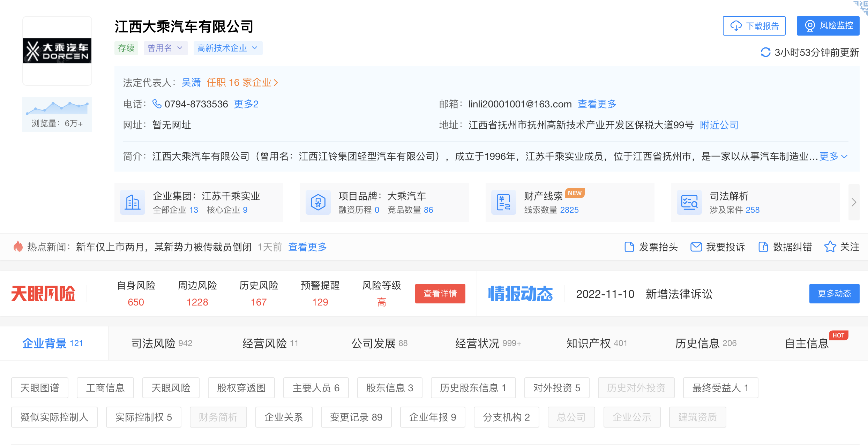This screenshot has height=445, width=868.
Task: Switch to 经营状况 tab
Action: pos(488,344)
